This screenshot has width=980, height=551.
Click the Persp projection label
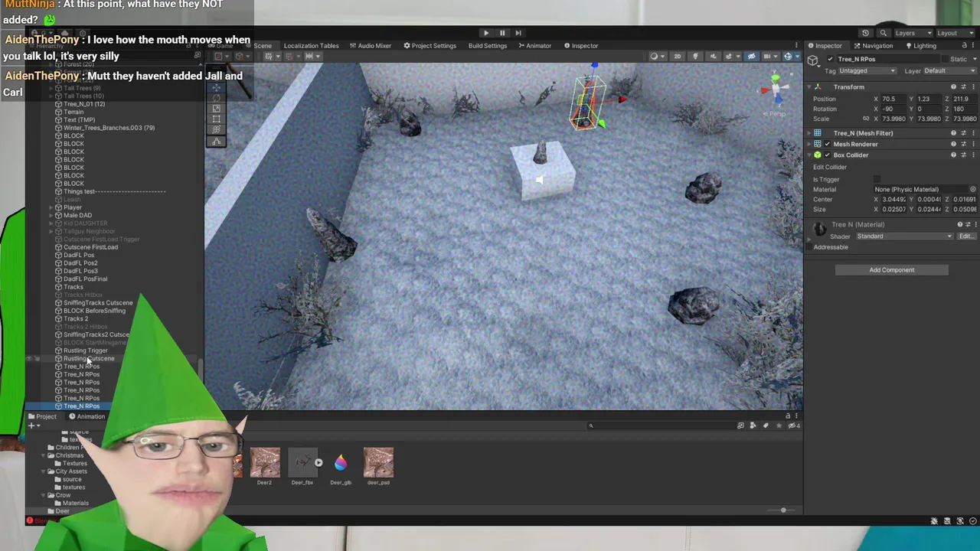click(x=776, y=114)
